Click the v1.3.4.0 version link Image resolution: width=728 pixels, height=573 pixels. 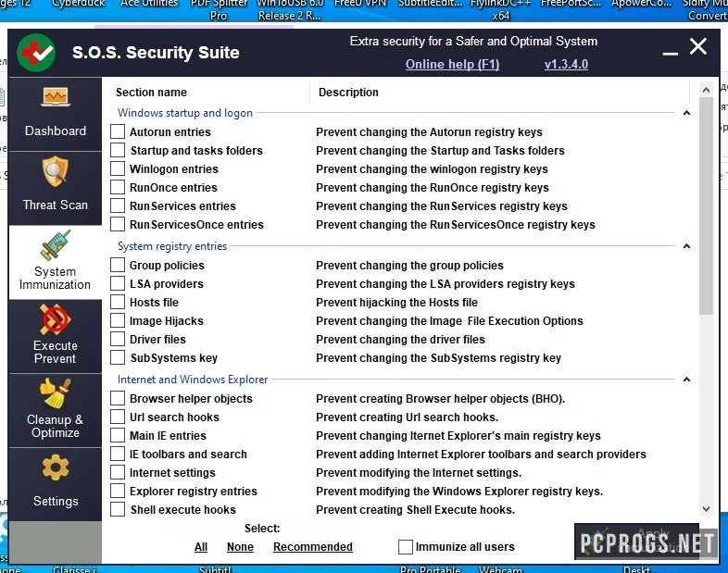click(566, 64)
